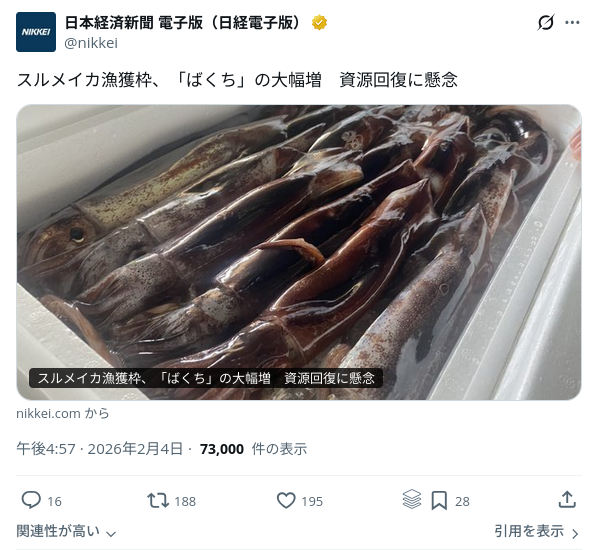The image size is (598, 550).
Task: Open the squid article image card
Action: (299, 252)
